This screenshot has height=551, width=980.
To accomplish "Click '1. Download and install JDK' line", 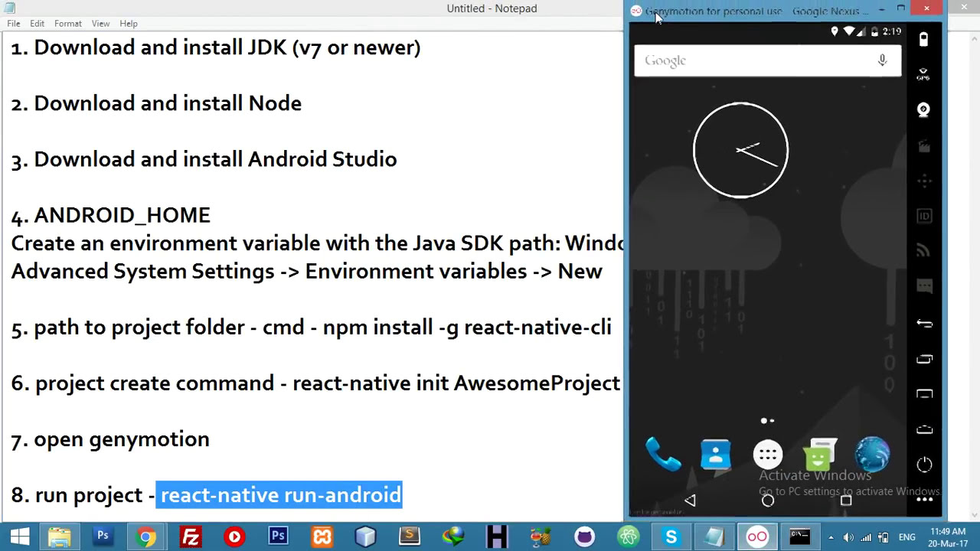I will [x=216, y=47].
